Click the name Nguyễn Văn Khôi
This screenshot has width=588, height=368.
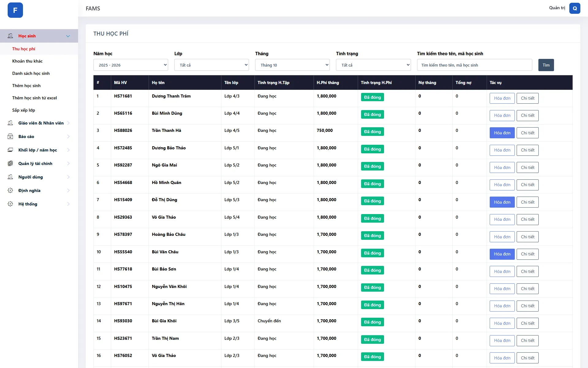coord(169,286)
